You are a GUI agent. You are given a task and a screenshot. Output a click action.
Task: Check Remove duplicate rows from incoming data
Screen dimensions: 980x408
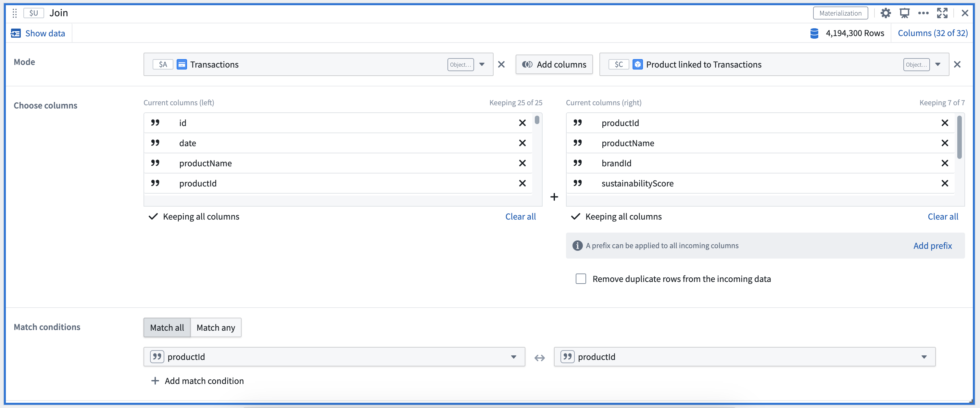[580, 279]
